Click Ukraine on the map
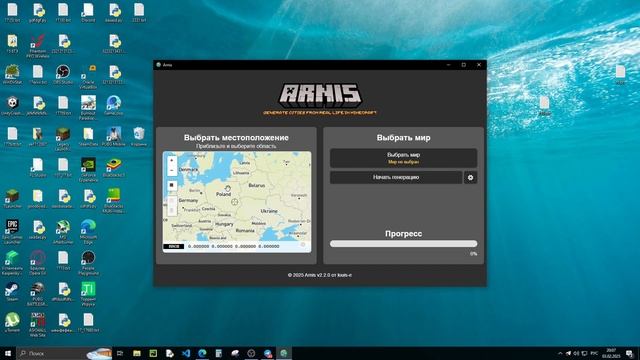Screen dimensions: 640x360 click(x=269, y=211)
